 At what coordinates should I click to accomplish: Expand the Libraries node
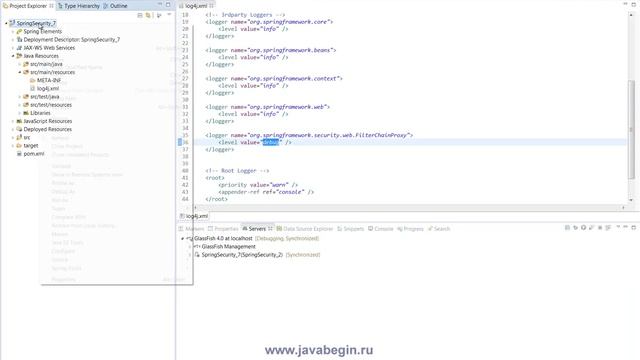[19, 113]
